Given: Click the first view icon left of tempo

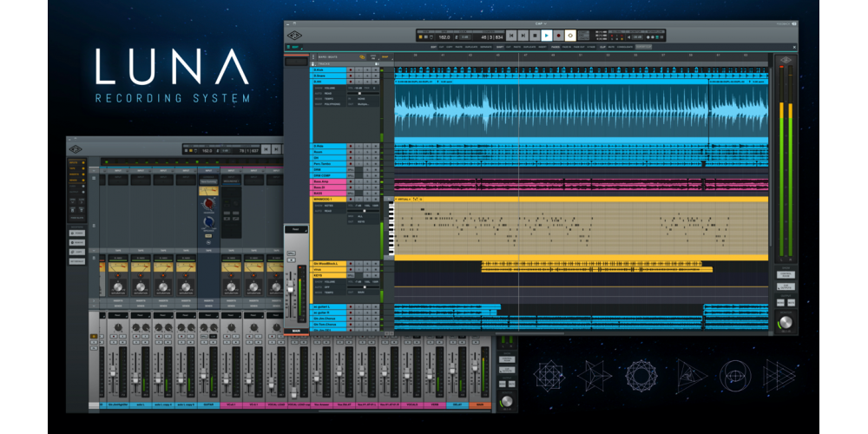Looking at the screenshot, I should coord(421,37).
